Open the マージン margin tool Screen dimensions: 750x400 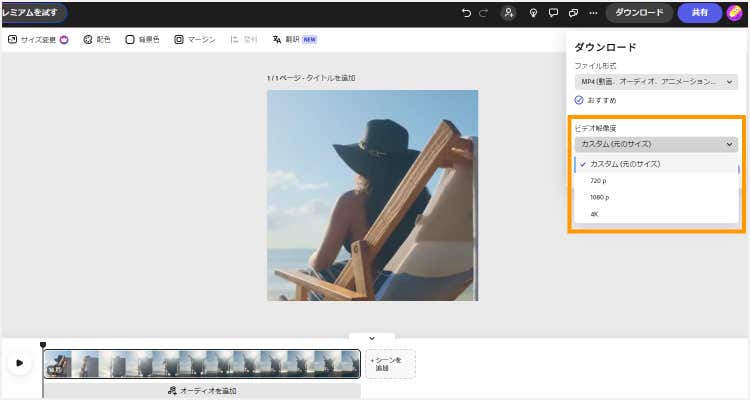coord(195,40)
